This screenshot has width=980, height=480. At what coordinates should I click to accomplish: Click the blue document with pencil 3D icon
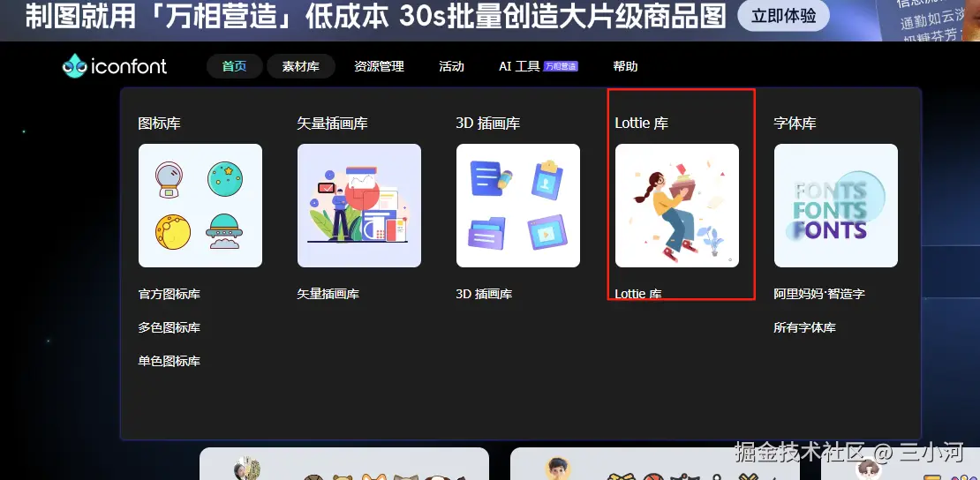(491, 178)
